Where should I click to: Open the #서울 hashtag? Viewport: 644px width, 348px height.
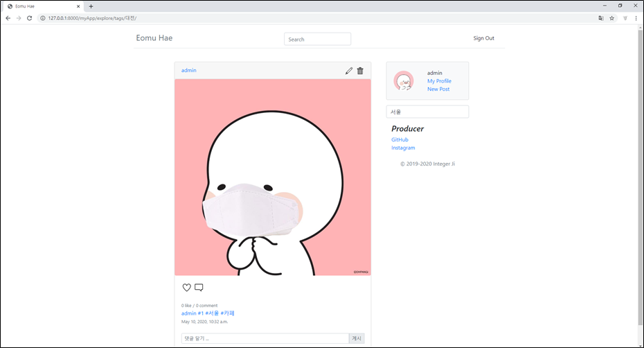(212, 313)
